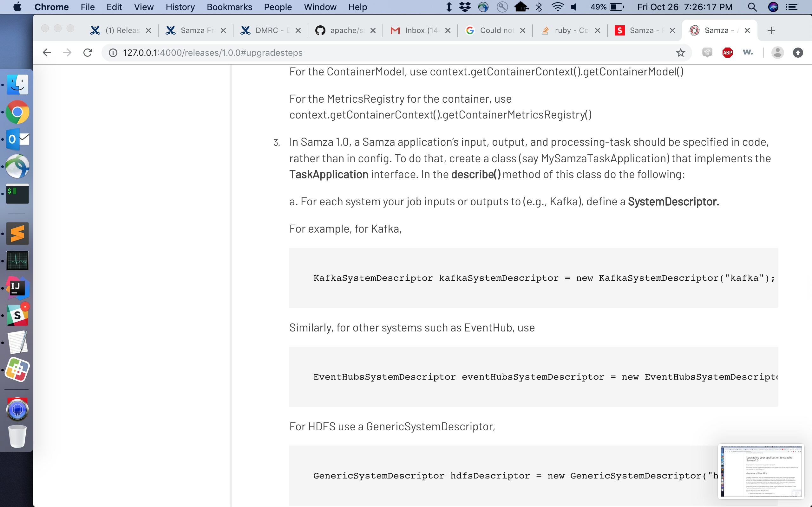This screenshot has width=812, height=507.
Task: View site information icon in address bar
Action: [113, 53]
